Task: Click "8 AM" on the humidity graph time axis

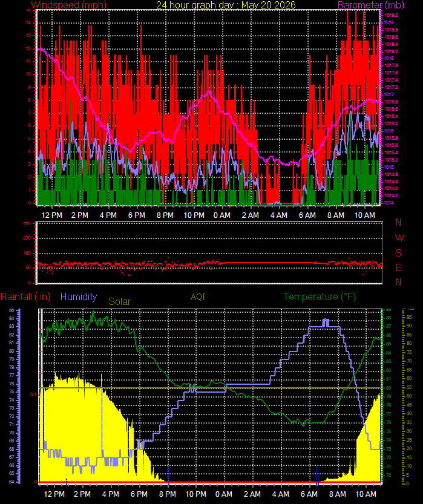Action: [338, 494]
